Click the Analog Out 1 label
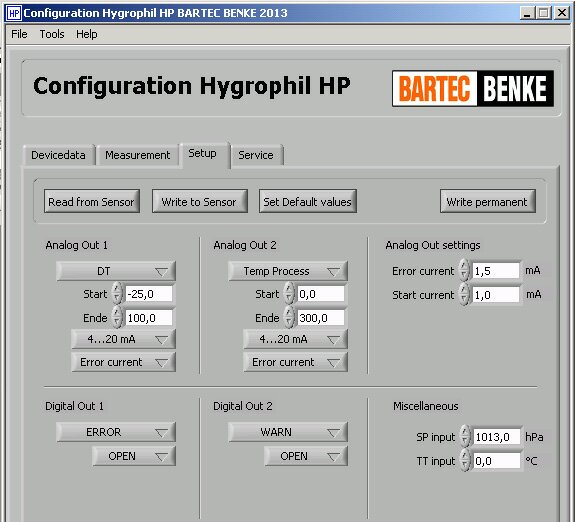The width and height of the screenshot is (575, 522). 77,245
